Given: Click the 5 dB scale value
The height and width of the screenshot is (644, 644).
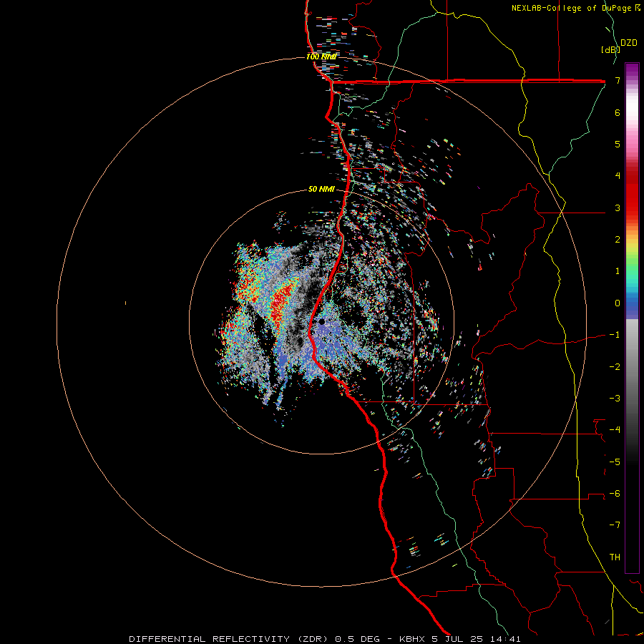Looking at the screenshot, I should (618, 144).
